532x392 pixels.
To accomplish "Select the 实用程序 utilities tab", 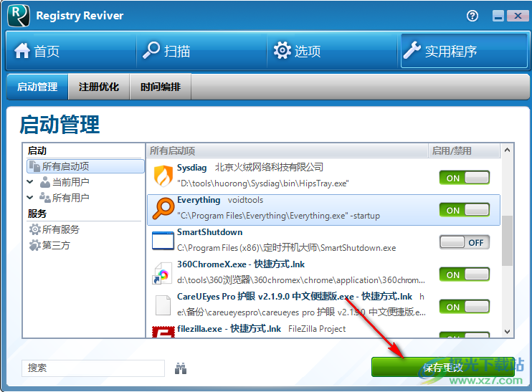I will (x=464, y=51).
